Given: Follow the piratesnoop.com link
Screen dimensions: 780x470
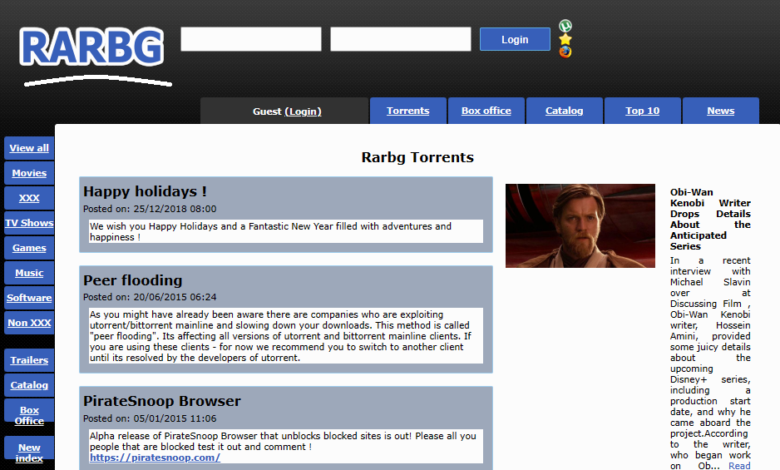Looking at the screenshot, I should (x=155, y=458).
